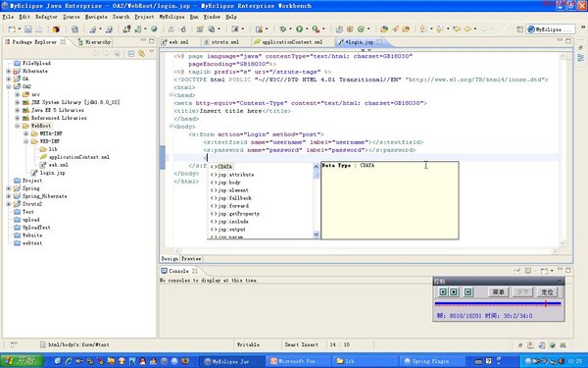
Task: Click the New file toolbar icon
Action: point(12,29)
